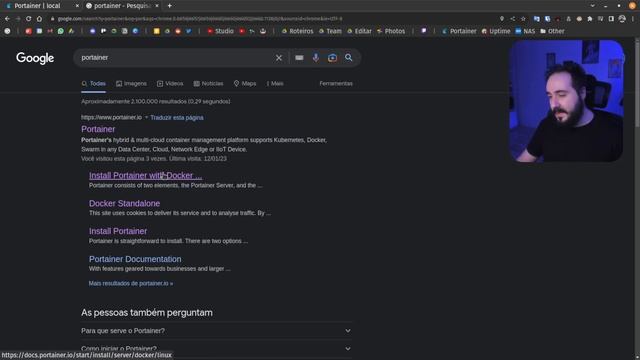Open the browser profile avatar icon

(x=622, y=19)
